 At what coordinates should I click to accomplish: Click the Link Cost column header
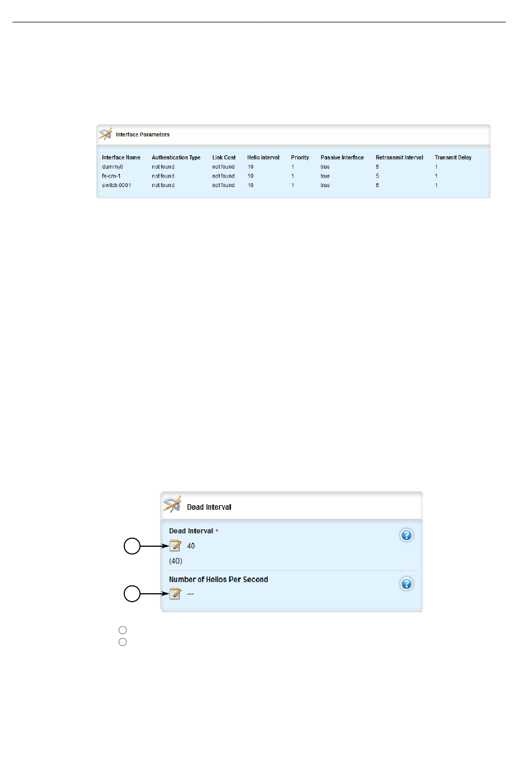224,157
